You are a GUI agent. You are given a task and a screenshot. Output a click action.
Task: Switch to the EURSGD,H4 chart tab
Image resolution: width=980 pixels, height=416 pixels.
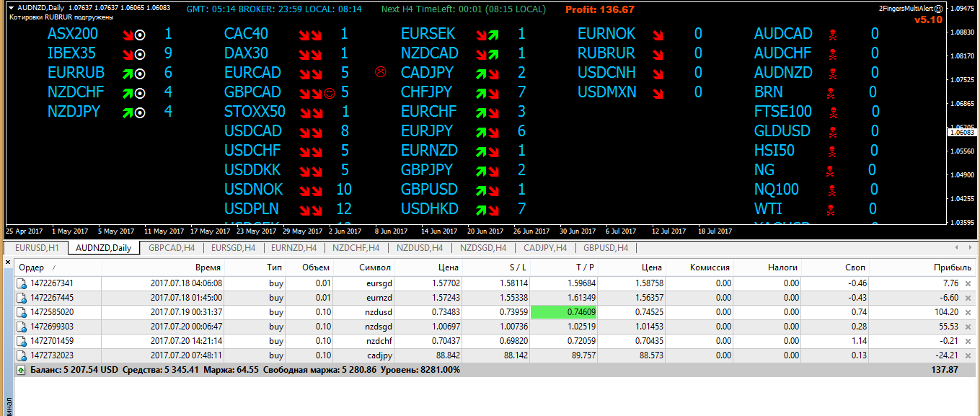click(x=233, y=248)
